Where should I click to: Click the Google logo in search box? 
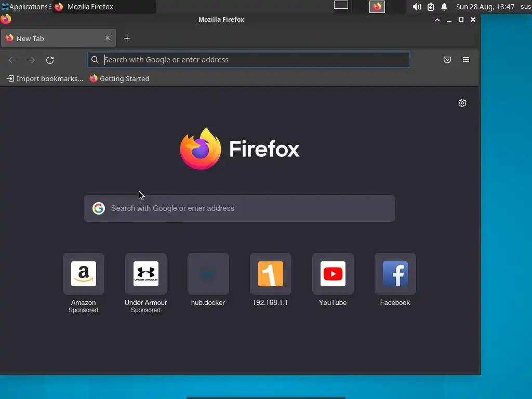click(x=98, y=208)
